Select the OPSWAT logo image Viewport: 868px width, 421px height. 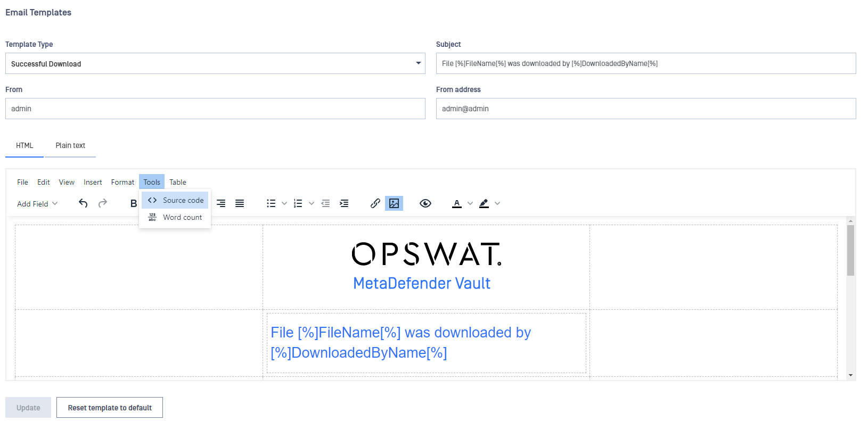coord(427,254)
